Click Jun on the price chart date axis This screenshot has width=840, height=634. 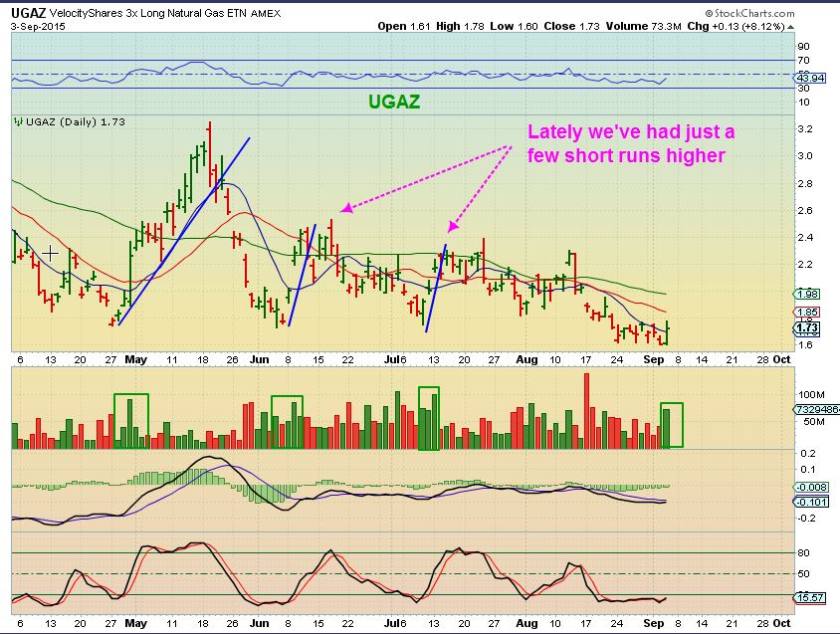point(260,359)
